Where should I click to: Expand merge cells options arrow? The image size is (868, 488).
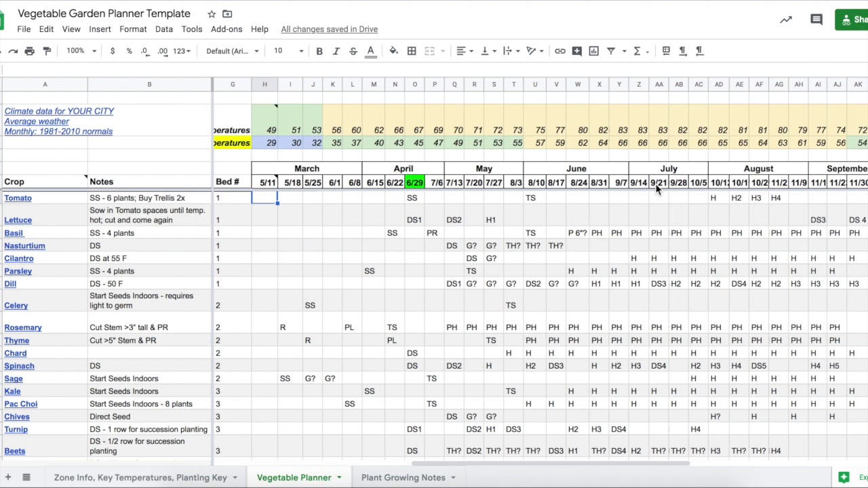click(442, 51)
